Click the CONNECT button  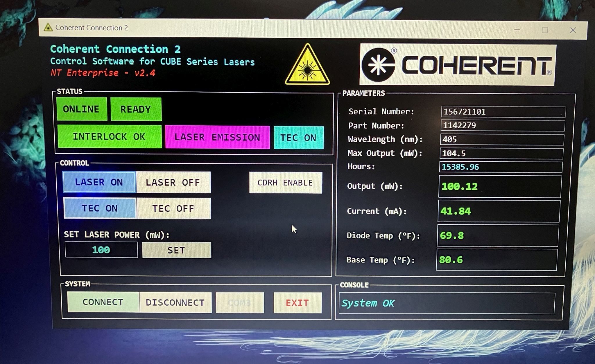pyautogui.click(x=103, y=302)
